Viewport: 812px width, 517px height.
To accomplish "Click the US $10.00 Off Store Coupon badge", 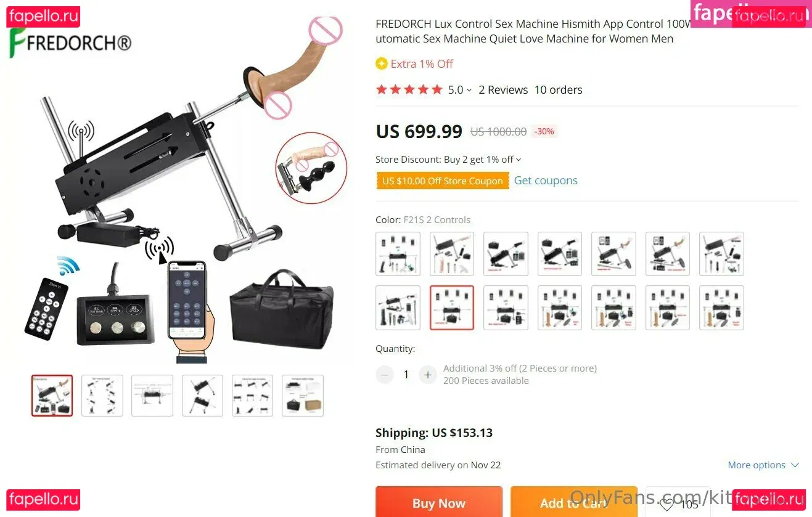I will (443, 181).
